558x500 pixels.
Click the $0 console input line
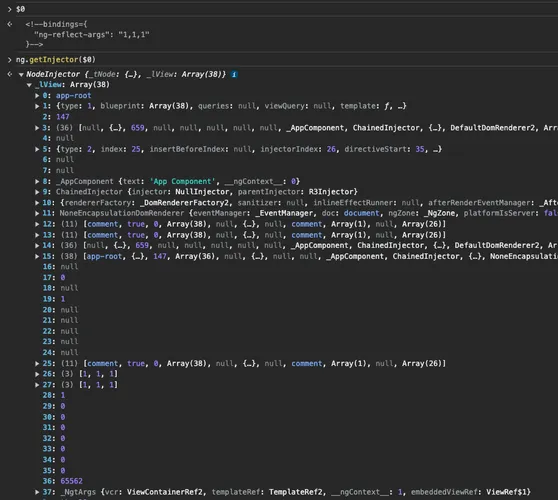coord(20,9)
